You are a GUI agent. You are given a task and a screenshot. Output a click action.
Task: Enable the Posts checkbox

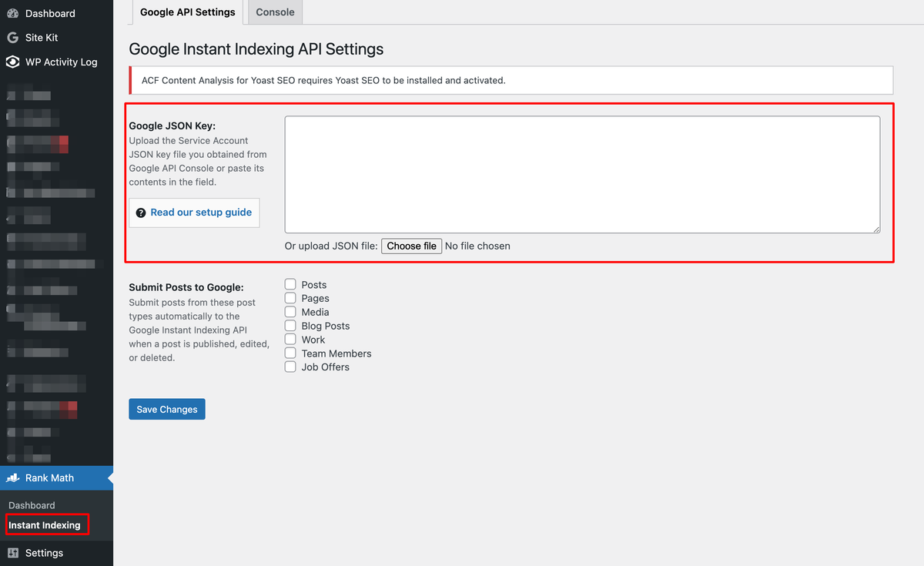(290, 285)
